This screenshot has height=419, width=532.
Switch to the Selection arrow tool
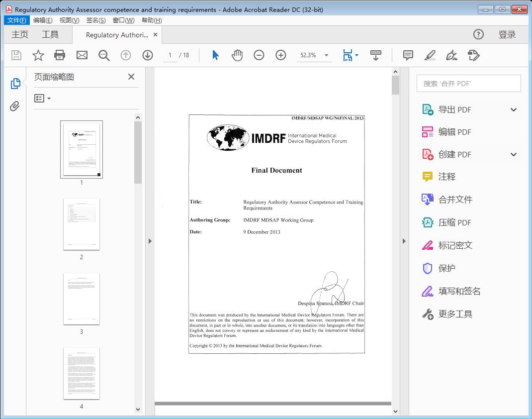(x=215, y=55)
